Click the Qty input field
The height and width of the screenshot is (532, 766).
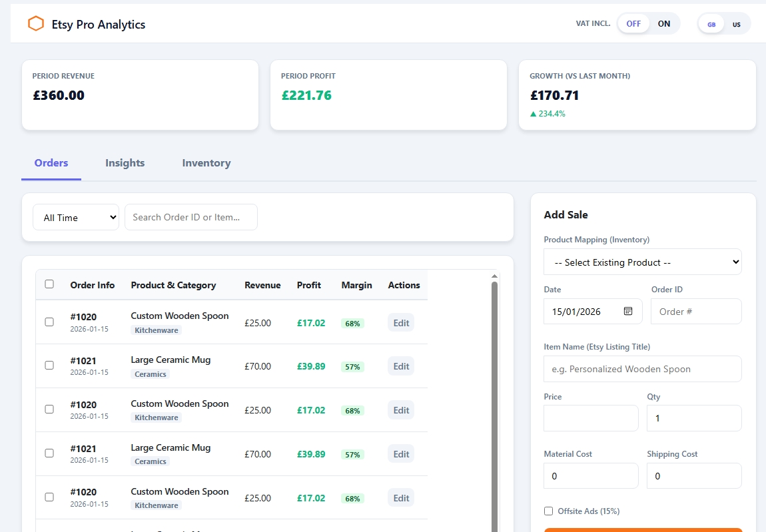click(x=694, y=418)
